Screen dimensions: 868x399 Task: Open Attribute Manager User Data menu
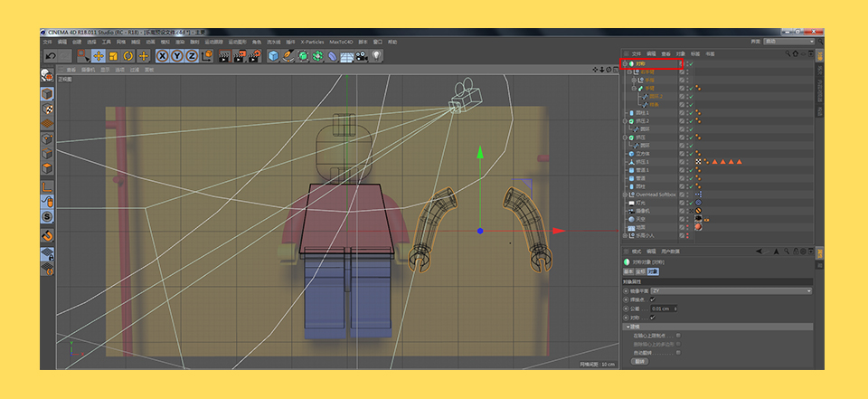click(670, 252)
